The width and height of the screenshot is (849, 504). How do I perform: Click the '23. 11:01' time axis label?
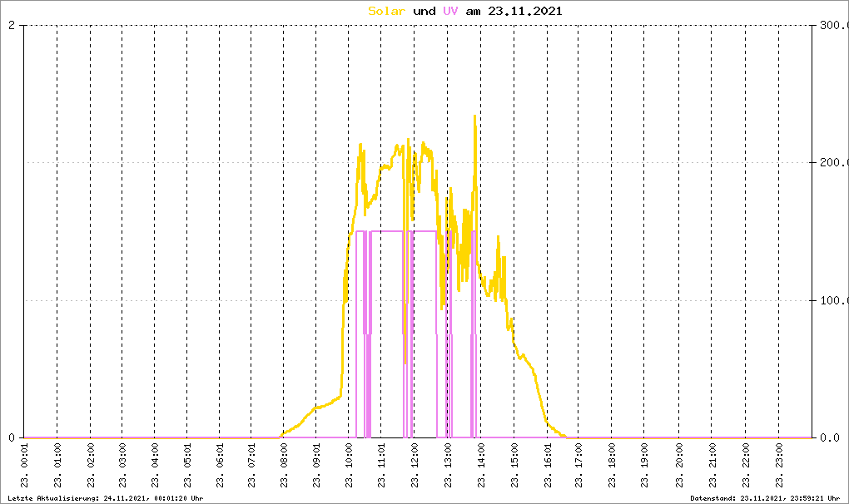tap(381, 466)
